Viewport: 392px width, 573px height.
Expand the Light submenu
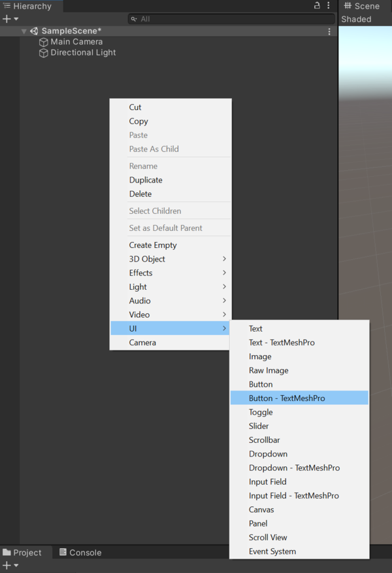171,286
